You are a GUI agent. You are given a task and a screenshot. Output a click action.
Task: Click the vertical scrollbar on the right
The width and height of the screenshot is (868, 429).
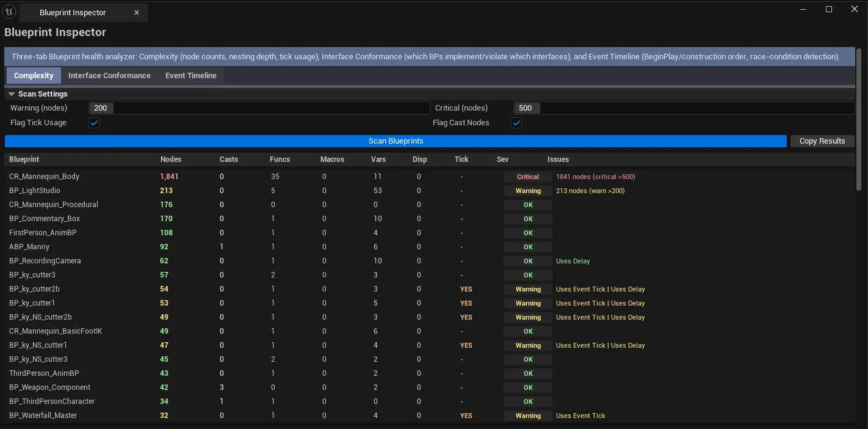859,119
